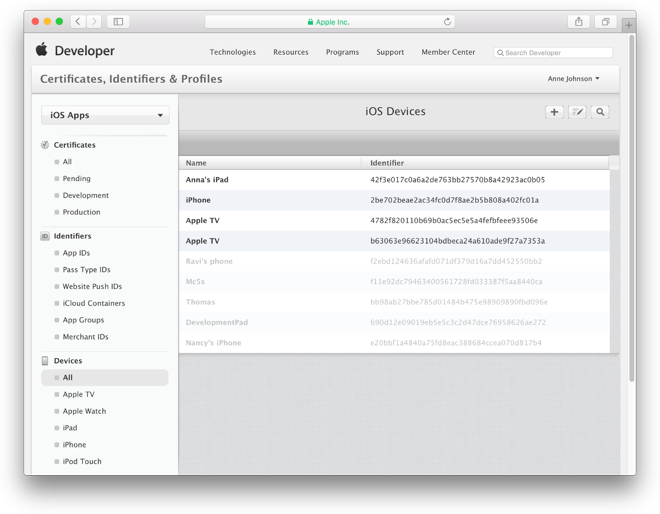
Task: Click the Devices section phone icon
Action: pos(45,361)
